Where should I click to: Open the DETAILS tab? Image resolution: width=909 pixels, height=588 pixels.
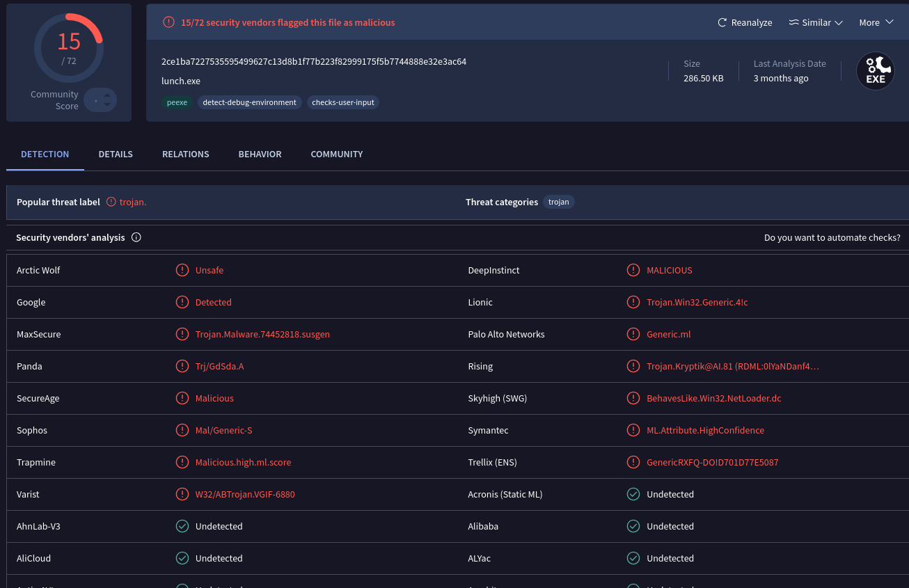[116, 154]
